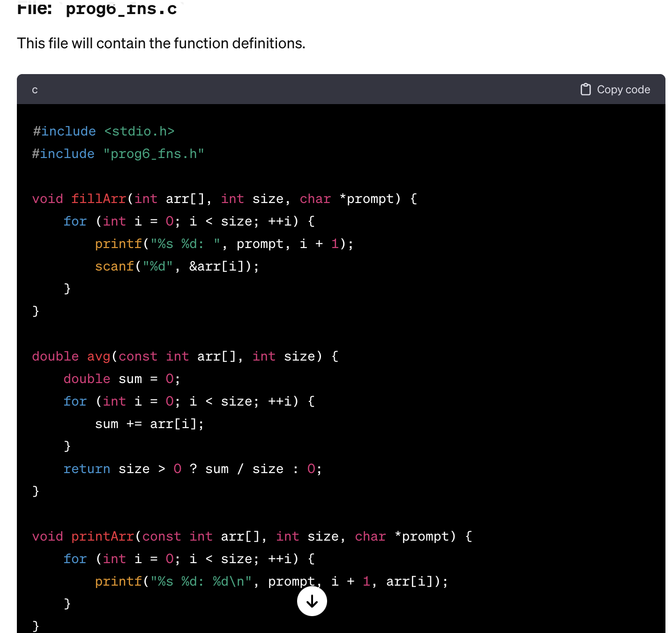This screenshot has height=633, width=672.
Task: Click the fillArr function name
Action: coord(99,198)
